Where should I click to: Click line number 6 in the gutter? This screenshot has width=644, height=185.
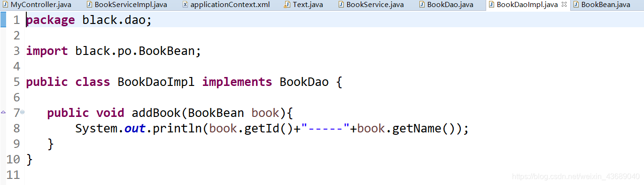coord(17,97)
